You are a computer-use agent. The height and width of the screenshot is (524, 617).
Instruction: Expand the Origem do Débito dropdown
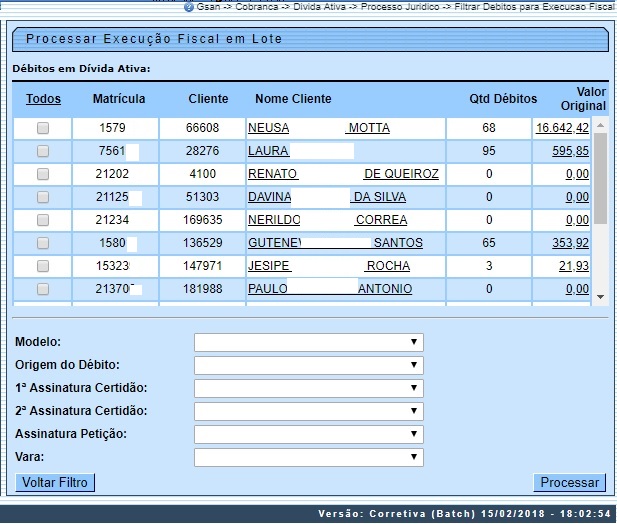coord(308,365)
